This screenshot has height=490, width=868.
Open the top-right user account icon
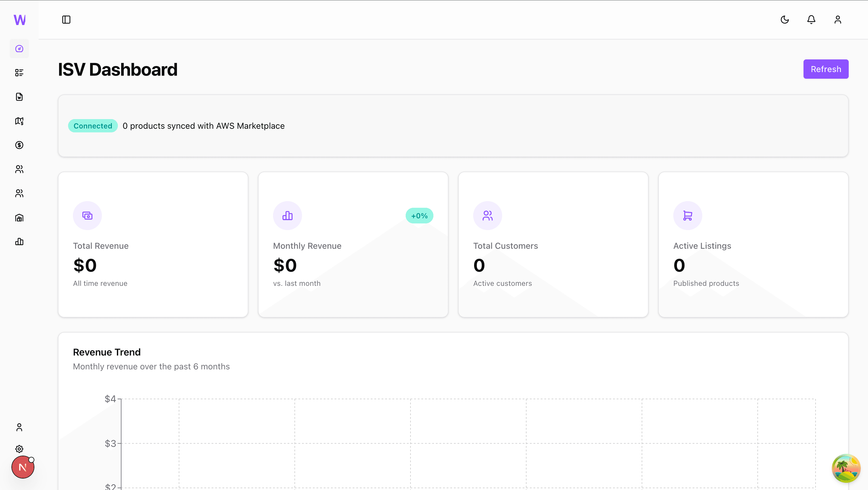(838, 20)
